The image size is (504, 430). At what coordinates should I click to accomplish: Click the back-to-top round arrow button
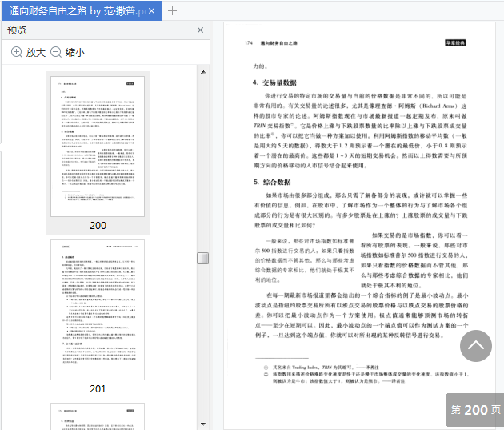pos(476,346)
